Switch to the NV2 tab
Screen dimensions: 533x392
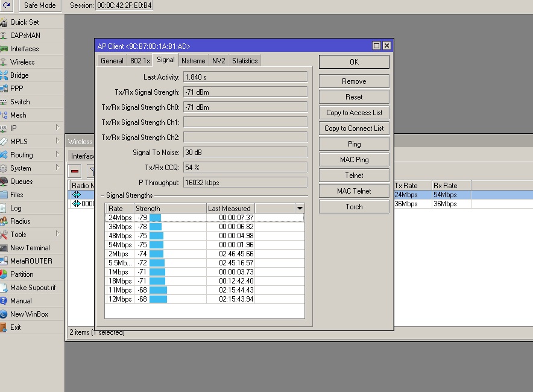219,60
